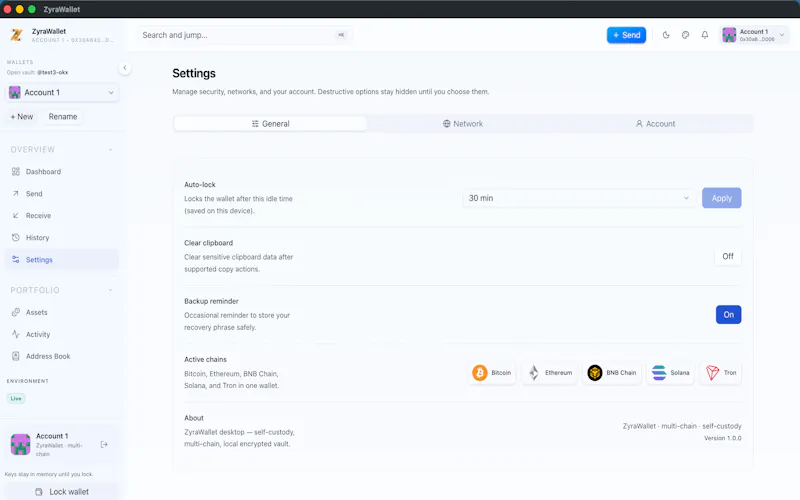Screen dimensions: 800x500
Task: Open Dashboard from sidebar
Action: [x=62, y=171]
